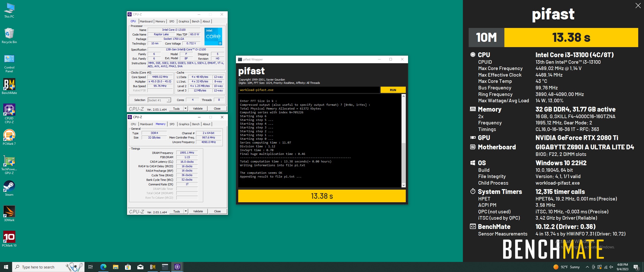Screen dimensions: 644x272
Task: Open the Windows Start menu
Action: click(6, 267)
